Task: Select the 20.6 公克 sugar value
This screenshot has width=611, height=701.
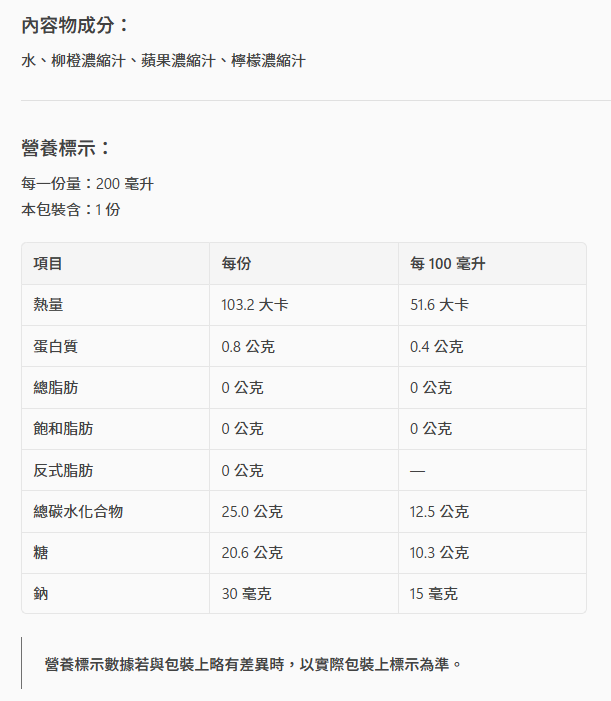Action: [252, 552]
